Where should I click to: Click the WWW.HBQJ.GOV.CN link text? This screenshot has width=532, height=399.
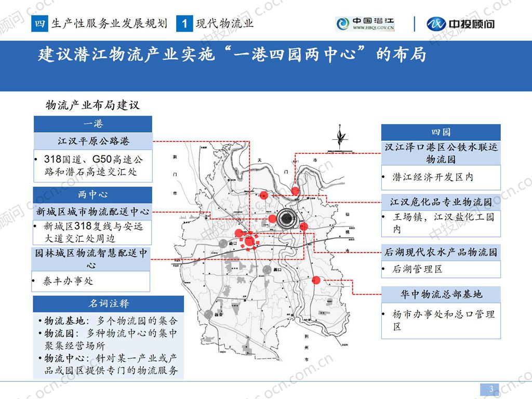pos(373,27)
